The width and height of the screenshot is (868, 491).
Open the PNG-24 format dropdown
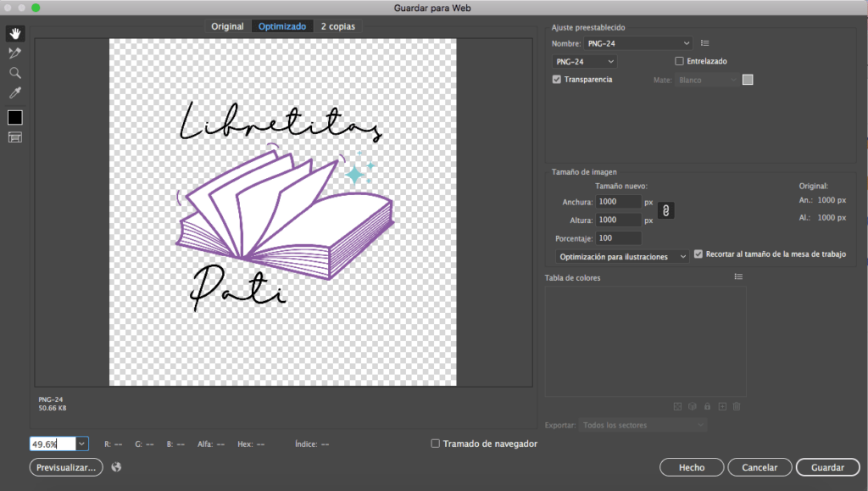coord(583,60)
